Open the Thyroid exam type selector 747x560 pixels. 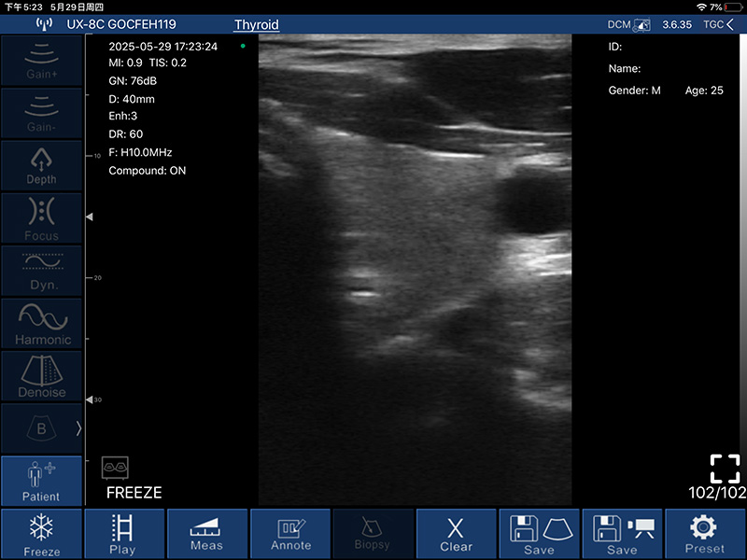pos(257,24)
